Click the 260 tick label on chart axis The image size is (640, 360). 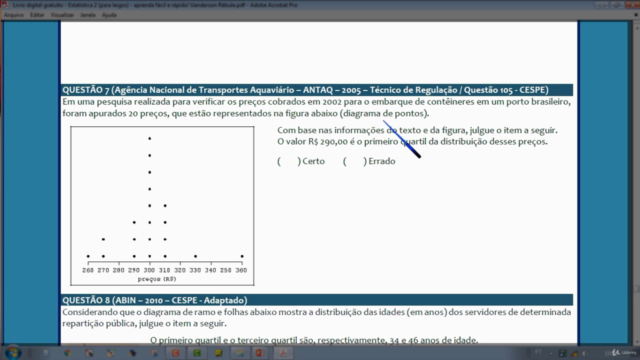88,270
